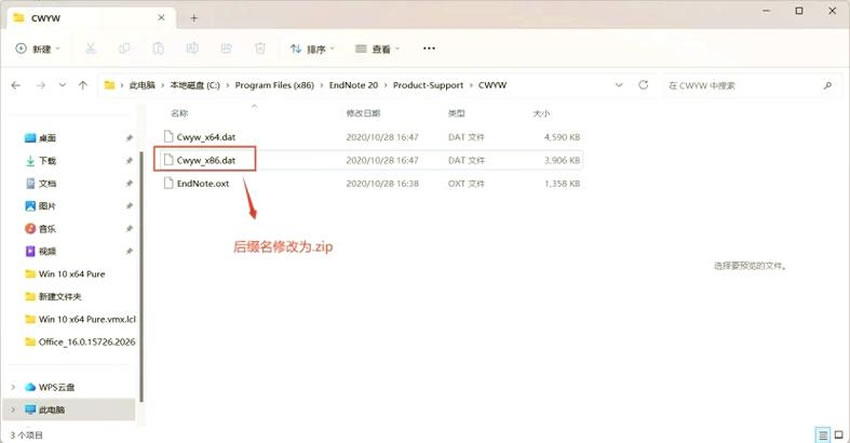This screenshot has width=850, height=443.
Task: Click pin icon next to 桌面
Action: [x=129, y=138]
